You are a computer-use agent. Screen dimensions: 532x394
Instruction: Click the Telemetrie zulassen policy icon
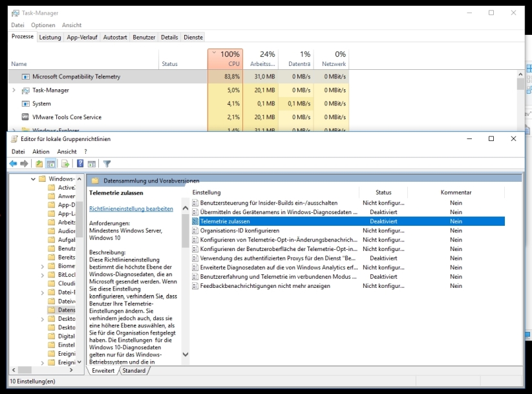click(x=195, y=221)
